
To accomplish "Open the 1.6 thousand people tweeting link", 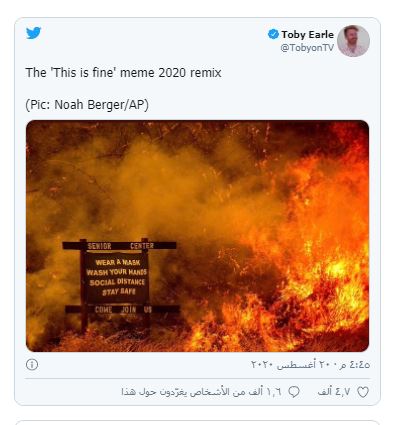I will point(201,392).
